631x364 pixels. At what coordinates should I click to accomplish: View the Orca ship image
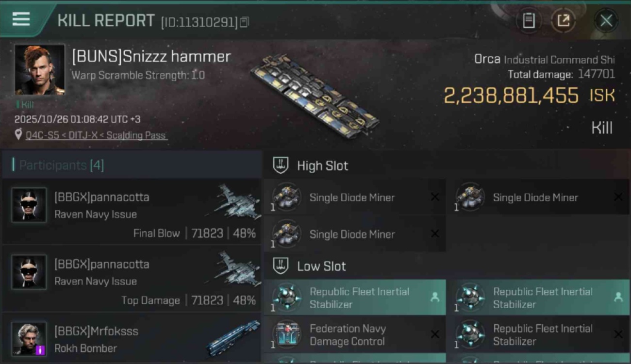click(315, 96)
